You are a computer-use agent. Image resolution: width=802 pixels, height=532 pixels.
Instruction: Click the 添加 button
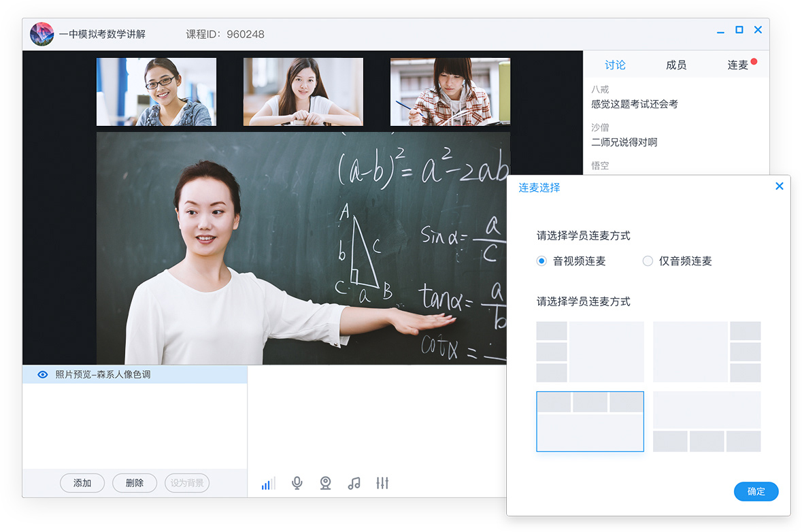click(x=82, y=483)
